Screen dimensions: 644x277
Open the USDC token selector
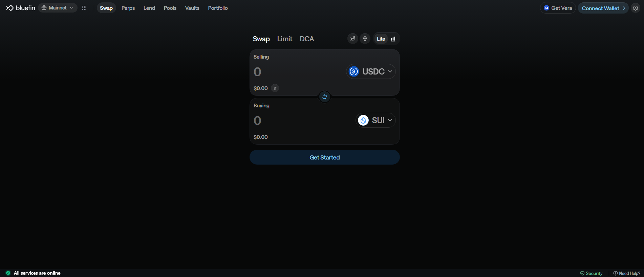371,71
